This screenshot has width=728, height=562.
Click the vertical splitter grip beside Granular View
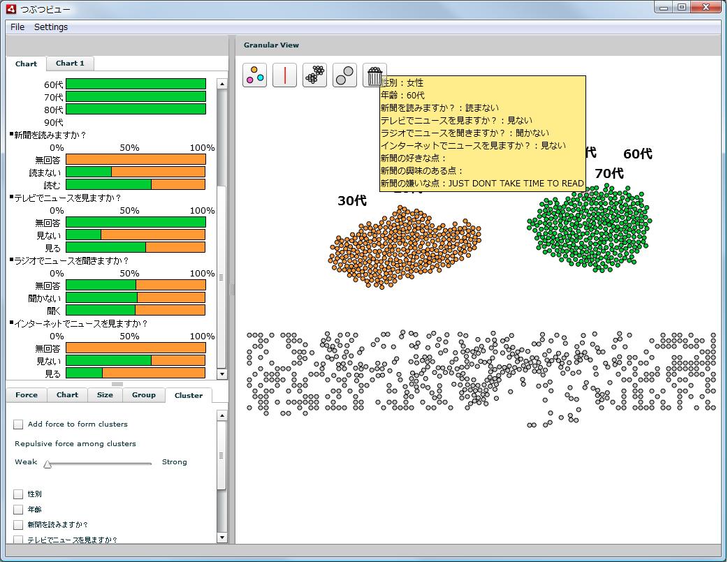tap(232, 290)
